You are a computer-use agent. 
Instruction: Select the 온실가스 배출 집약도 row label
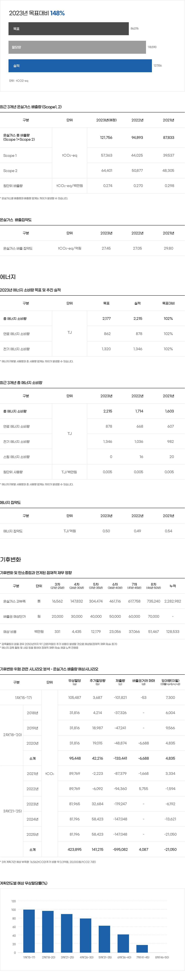pos(18,248)
